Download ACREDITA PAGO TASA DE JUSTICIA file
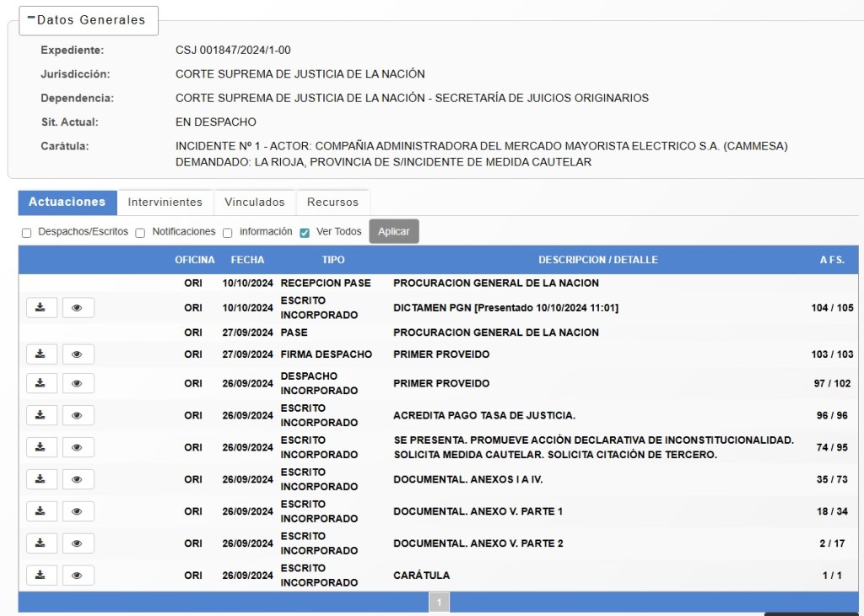This screenshot has height=616, width=864. [x=41, y=415]
